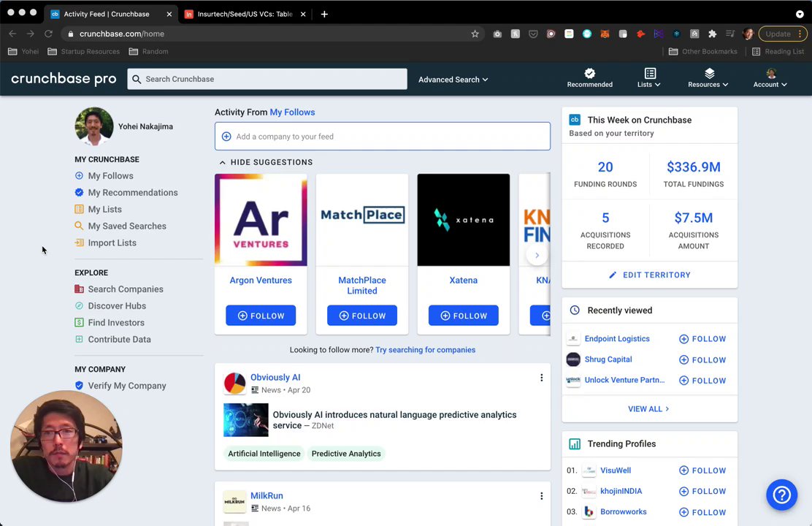Image resolution: width=812 pixels, height=526 pixels.
Task: Click View All in Recently viewed
Action: tap(649, 409)
